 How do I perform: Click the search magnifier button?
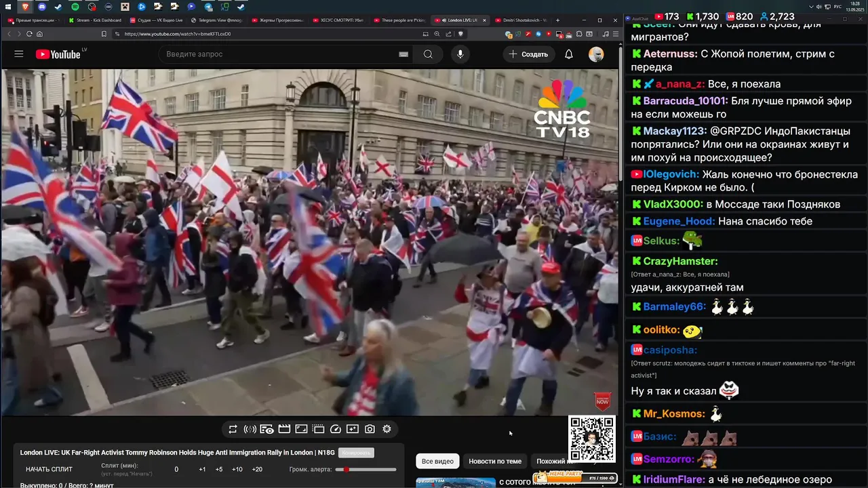[428, 54]
